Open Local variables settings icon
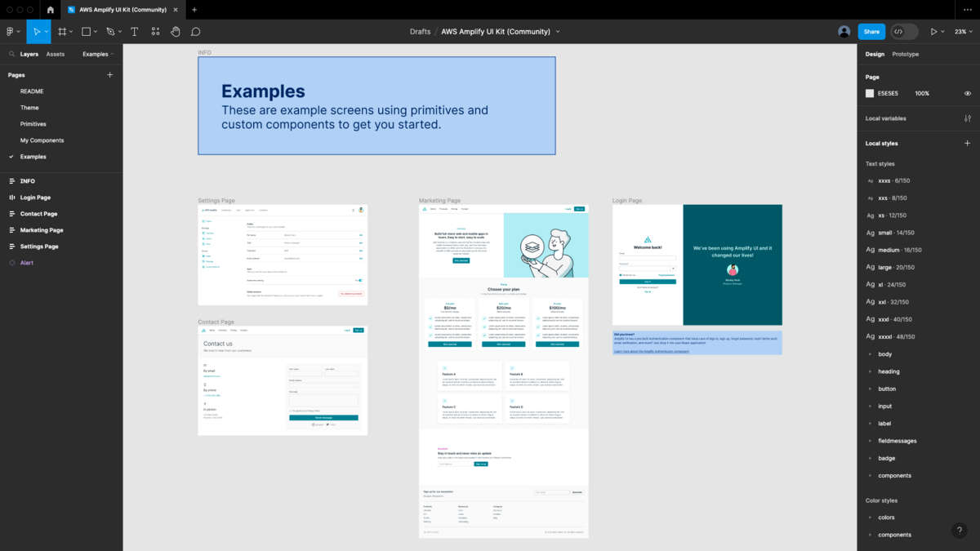 (968, 118)
